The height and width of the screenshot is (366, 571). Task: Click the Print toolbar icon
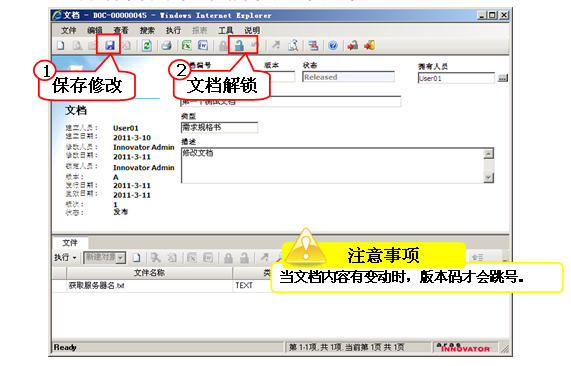coord(166,46)
